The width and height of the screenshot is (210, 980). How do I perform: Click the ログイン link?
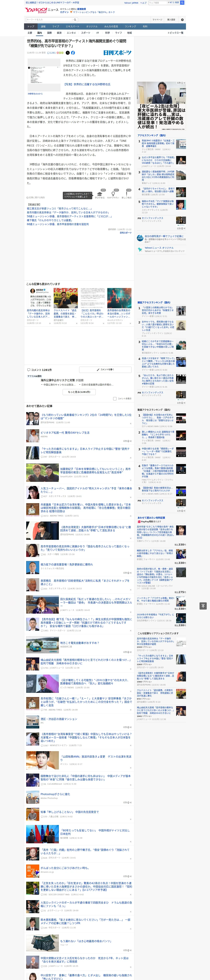64,12
